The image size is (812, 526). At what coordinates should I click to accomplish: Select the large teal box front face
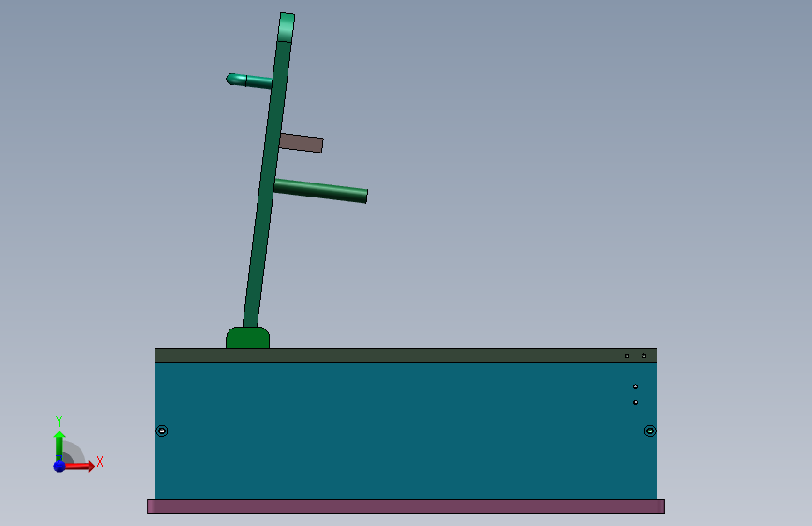click(x=406, y=431)
